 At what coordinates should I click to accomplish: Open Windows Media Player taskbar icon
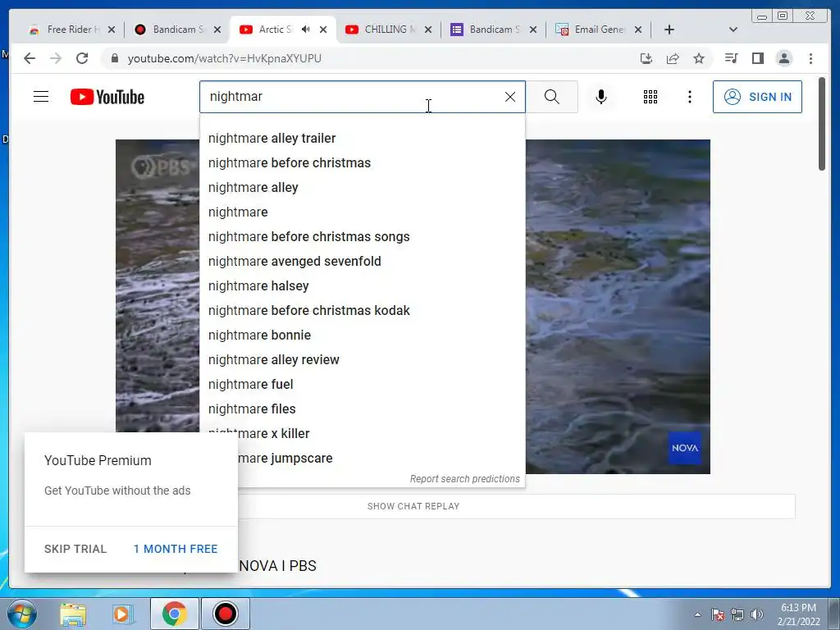tap(122, 614)
